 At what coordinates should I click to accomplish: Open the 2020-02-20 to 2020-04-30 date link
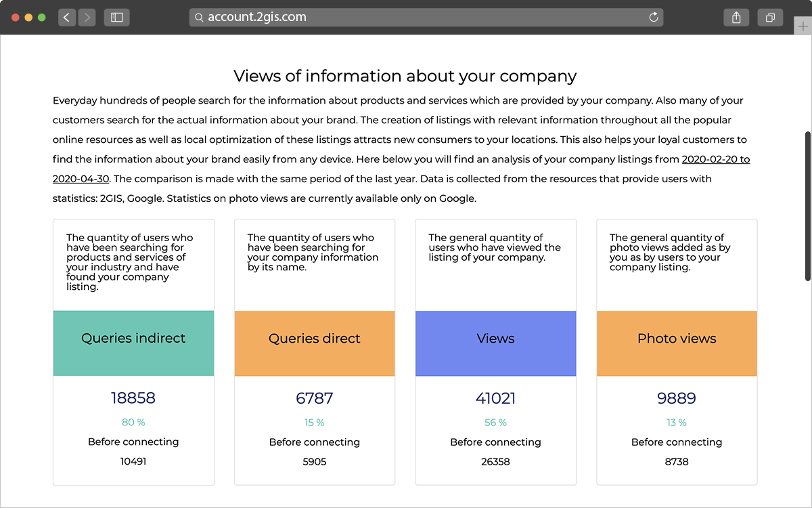715,160
